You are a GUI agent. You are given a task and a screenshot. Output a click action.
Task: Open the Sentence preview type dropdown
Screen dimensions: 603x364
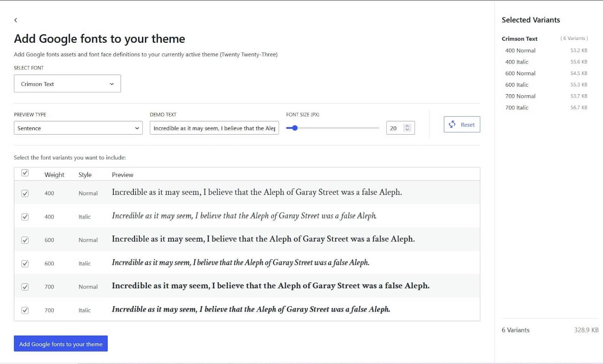click(x=78, y=128)
